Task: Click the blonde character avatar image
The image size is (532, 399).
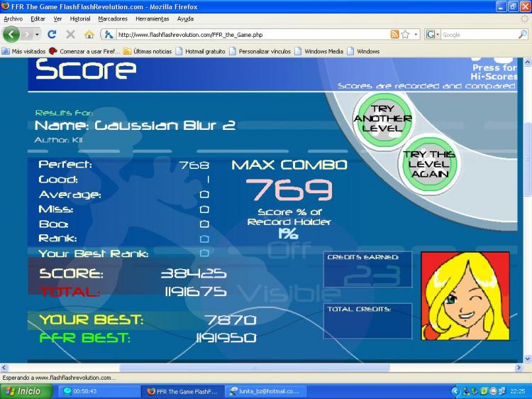Action: [x=465, y=295]
